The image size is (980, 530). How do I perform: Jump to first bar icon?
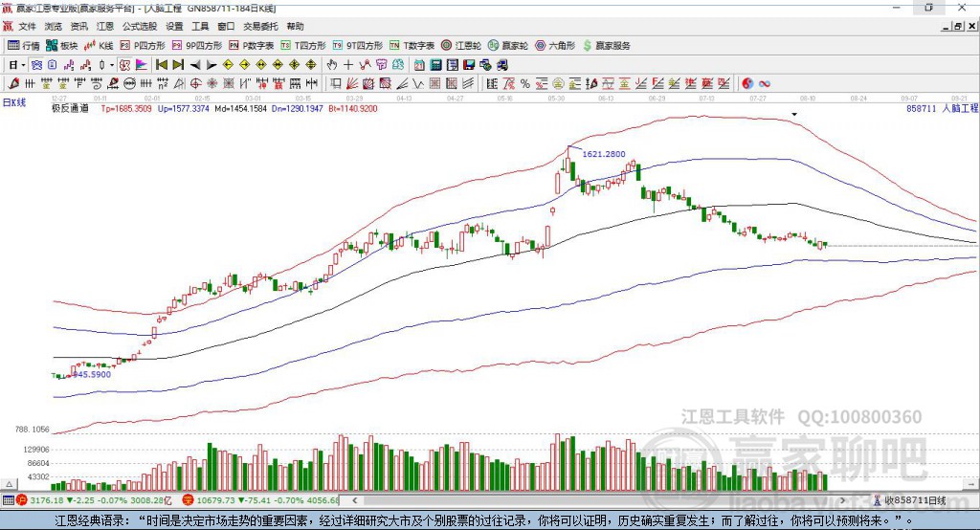(161, 64)
